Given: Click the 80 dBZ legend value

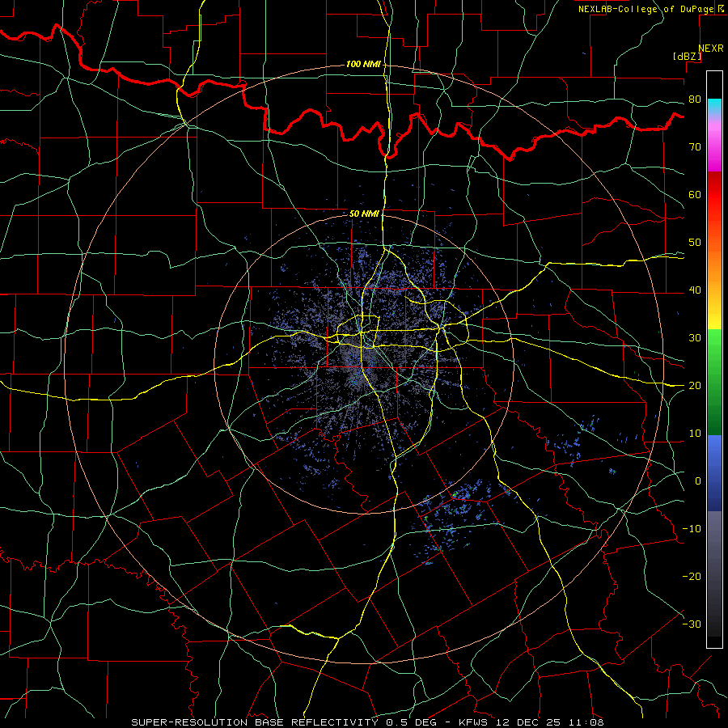Looking at the screenshot, I should [695, 99].
